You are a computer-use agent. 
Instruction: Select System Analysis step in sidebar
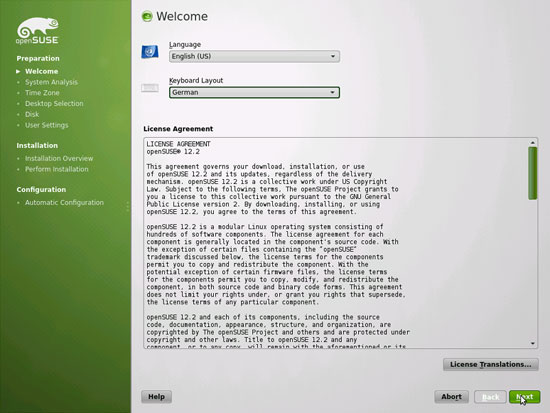51,82
